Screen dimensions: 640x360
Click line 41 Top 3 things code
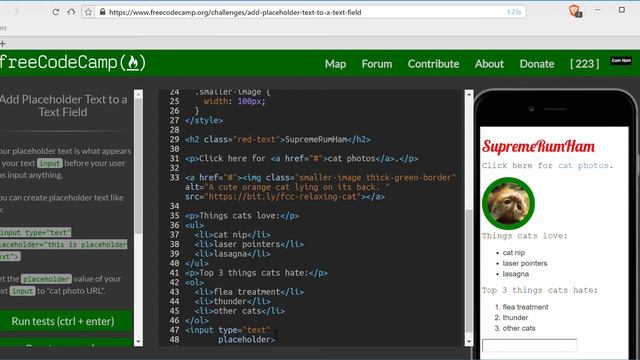(x=256, y=273)
